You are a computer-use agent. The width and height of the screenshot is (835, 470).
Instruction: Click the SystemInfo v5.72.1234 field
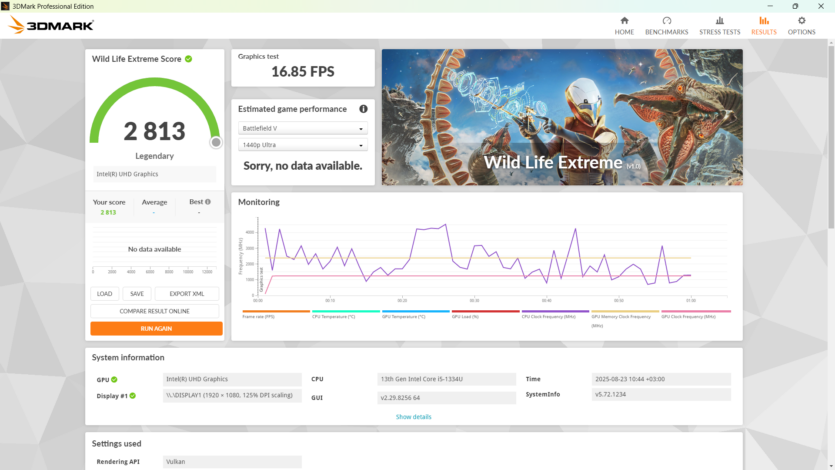[x=661, y=394]
